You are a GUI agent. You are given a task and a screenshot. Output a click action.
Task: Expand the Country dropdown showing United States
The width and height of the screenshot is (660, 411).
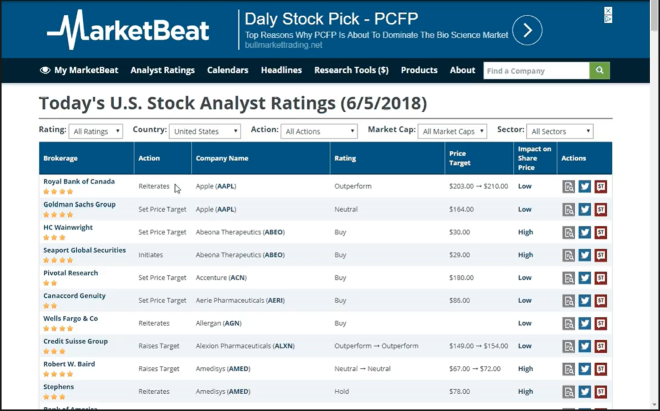click(205, 131)
